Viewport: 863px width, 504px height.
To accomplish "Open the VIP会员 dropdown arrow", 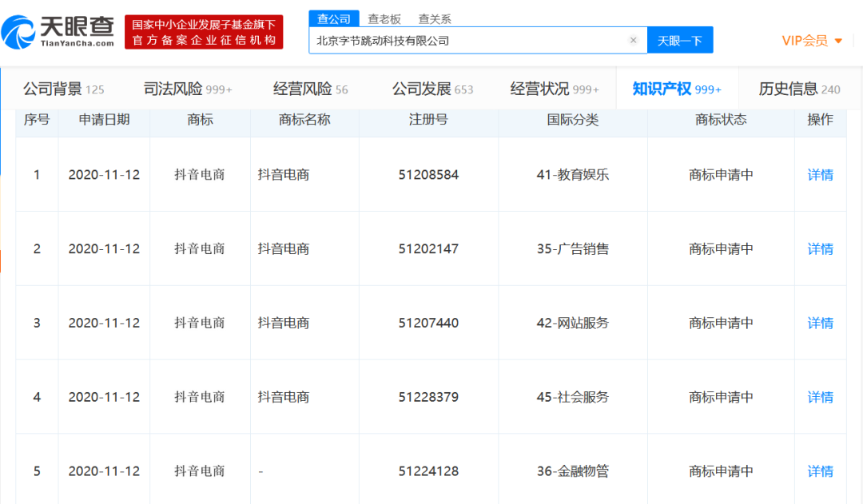I will coord(838,41).
